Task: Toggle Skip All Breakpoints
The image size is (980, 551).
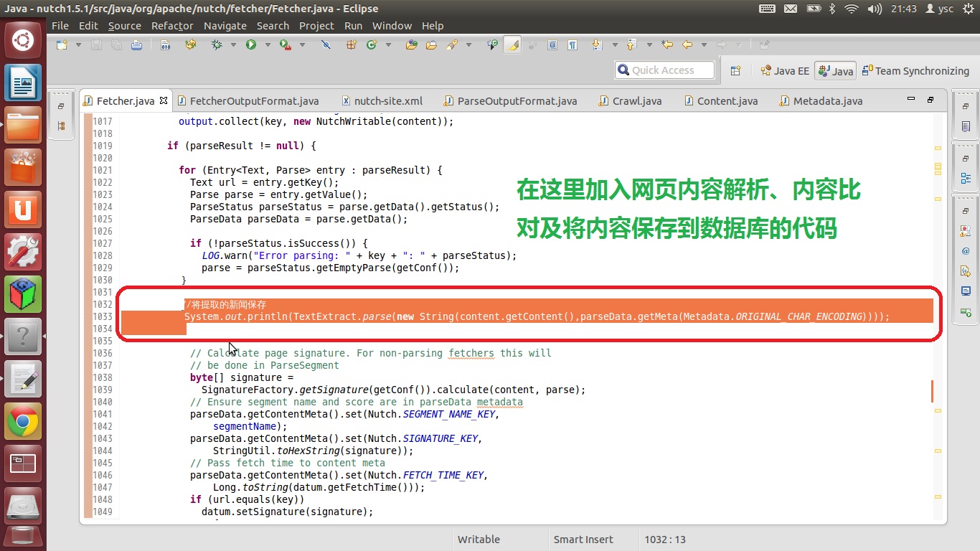Action: (x=326, y=45)
